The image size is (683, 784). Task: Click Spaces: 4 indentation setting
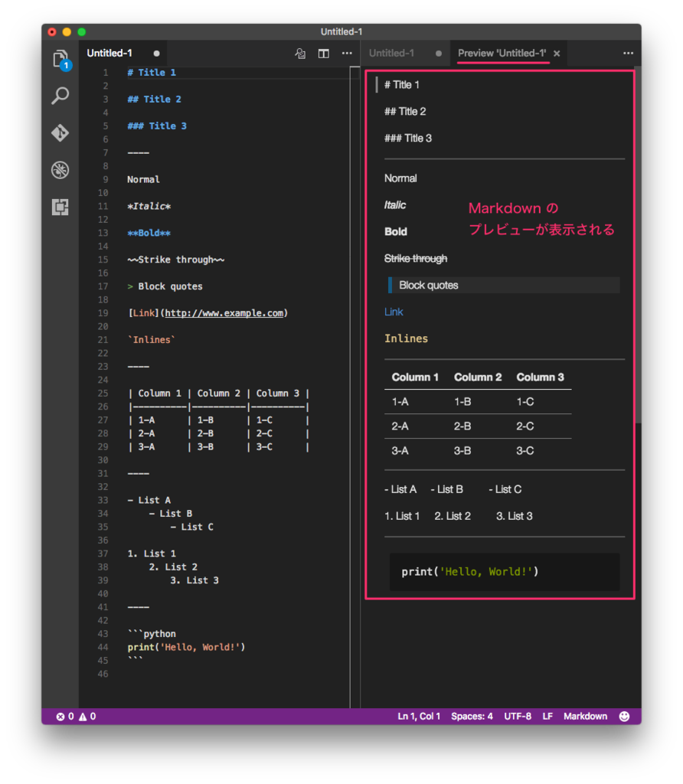472,717
